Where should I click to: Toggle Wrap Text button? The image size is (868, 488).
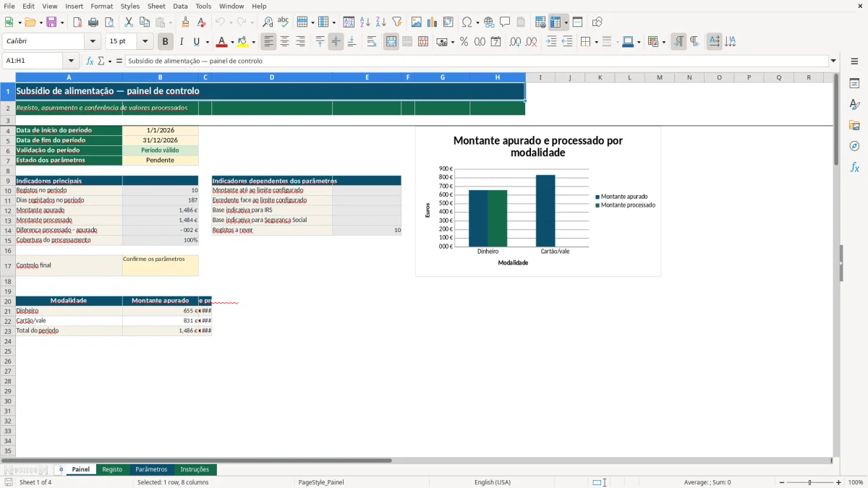pyautogui.click(x=372, y=42)
